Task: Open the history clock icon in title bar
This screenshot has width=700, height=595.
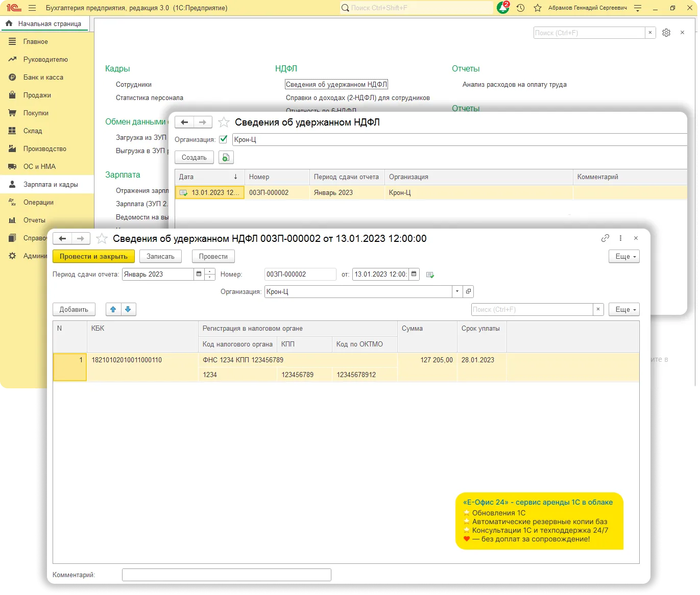Action: click(520, 8)
